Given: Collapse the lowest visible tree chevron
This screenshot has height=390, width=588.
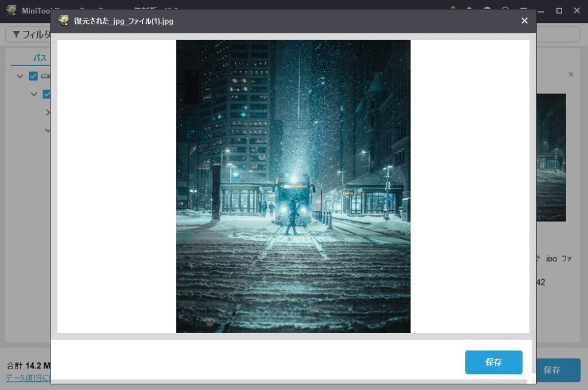Looking at the screenshot, I should (x=48, y=130).
